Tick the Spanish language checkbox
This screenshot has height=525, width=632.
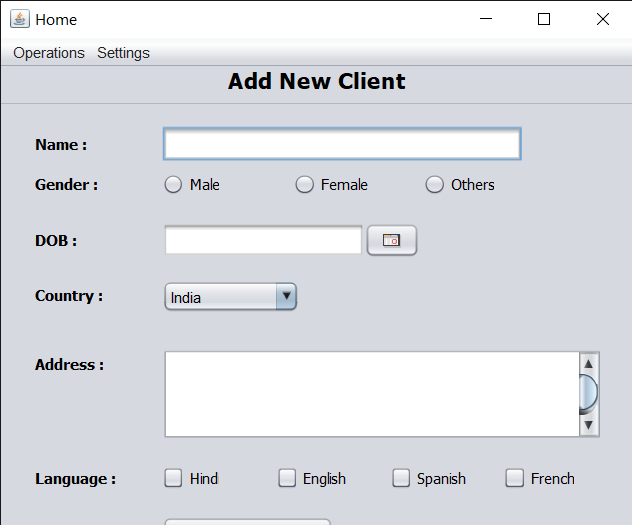point(401,478)
